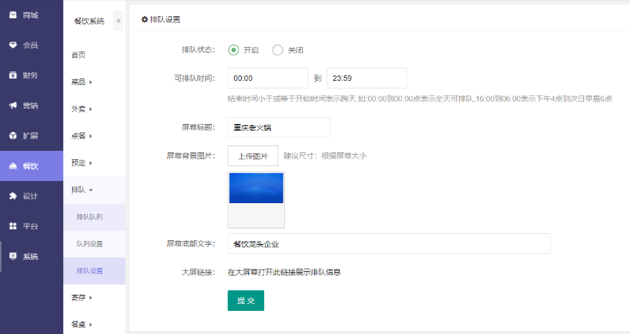Select the 设计 puzzle piece icon
The width and height of the screenshot is (644, 334).
click(x=13, y=195)
